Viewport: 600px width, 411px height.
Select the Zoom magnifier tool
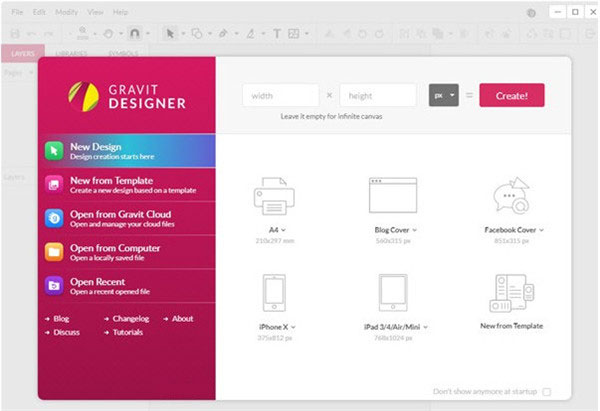pos(83,33)
